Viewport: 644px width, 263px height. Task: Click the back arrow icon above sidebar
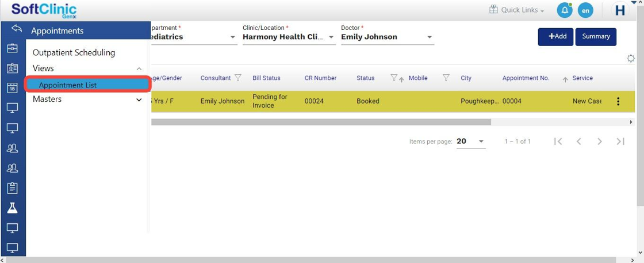point(17,29)
